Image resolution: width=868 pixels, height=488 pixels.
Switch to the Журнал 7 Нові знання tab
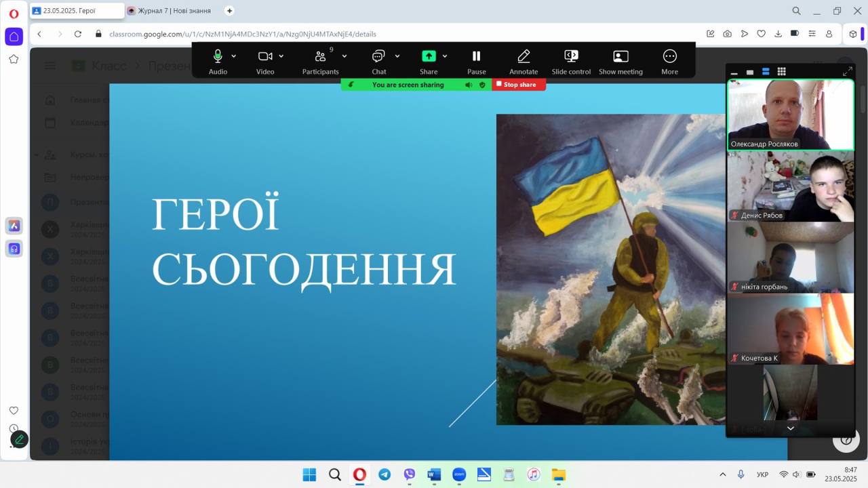(x=173, y=11)
